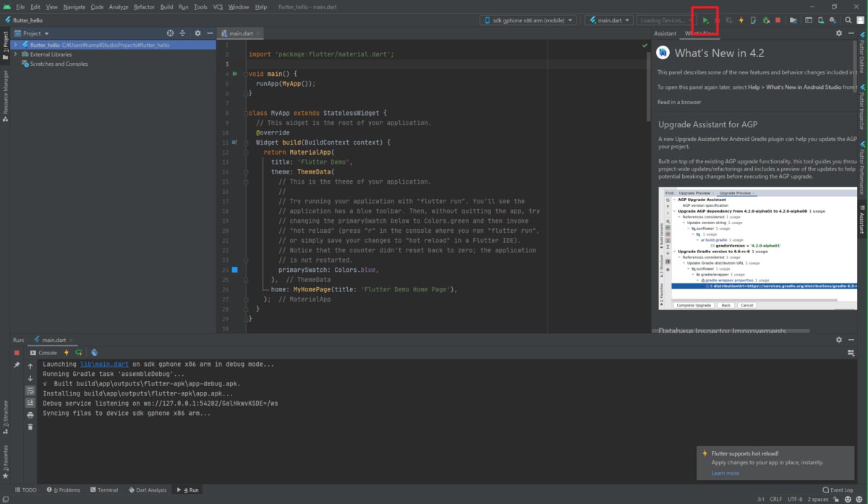Click the Flutter Hot Reload lightning icon in toolbar
Viewport: 868px width, 504px height.
click(x=741, y=20)
